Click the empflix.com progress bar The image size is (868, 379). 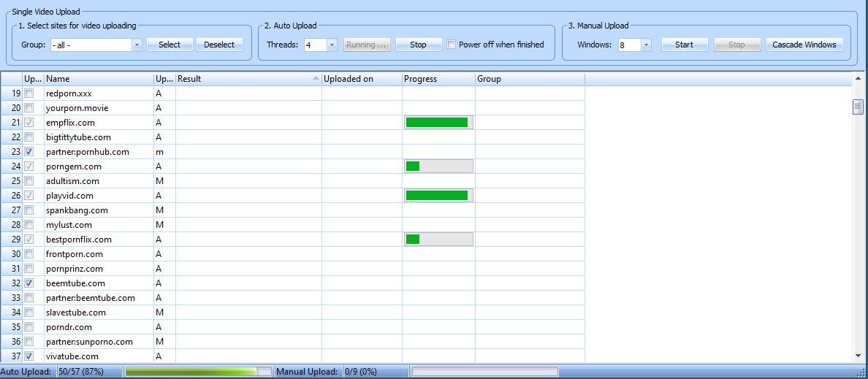438,123
